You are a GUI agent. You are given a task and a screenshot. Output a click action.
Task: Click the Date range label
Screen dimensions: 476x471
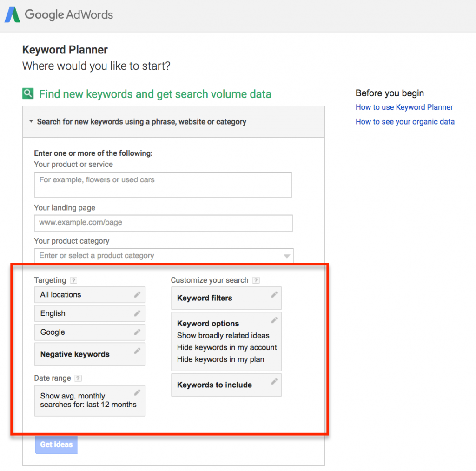click(x=53, y=378)
